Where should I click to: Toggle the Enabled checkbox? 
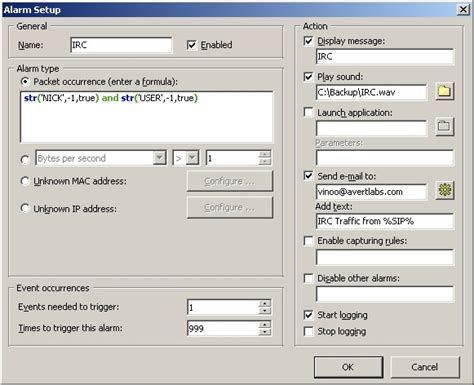pyautogui.click(x=192, y=45)
